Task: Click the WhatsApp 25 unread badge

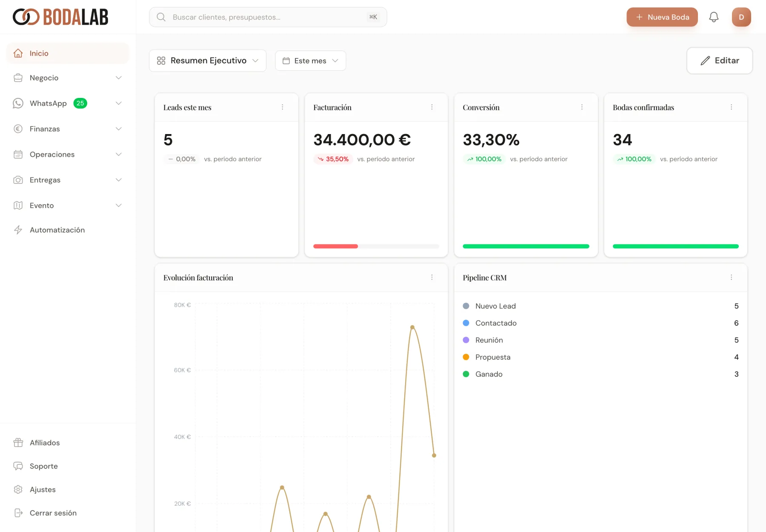Action: (x=80, y=103)
